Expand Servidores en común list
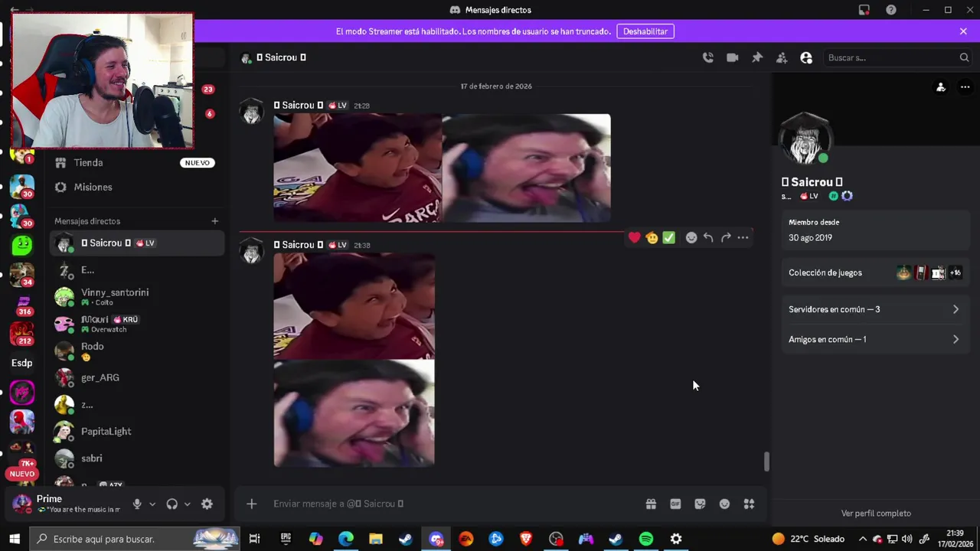The height and width of the screenshot is (551, 980). pyautogui.click(x=874, y=309)
